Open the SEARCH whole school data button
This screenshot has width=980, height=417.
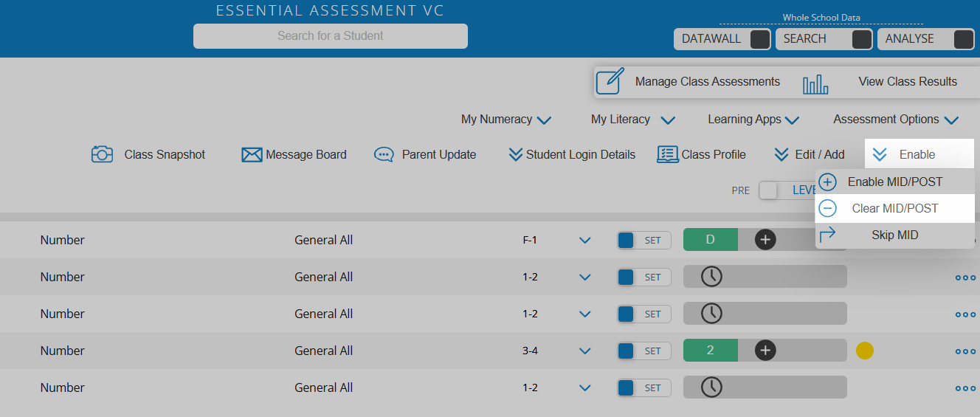click(x=824, y=39)
